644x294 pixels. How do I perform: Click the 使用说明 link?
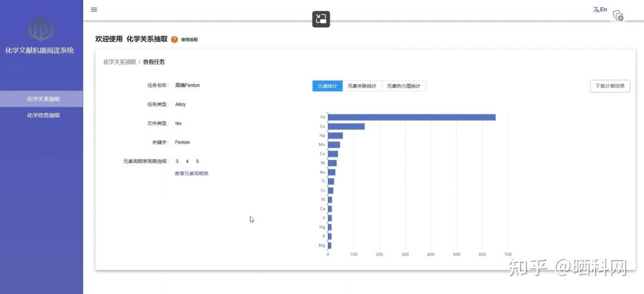[x=189, y=40]
